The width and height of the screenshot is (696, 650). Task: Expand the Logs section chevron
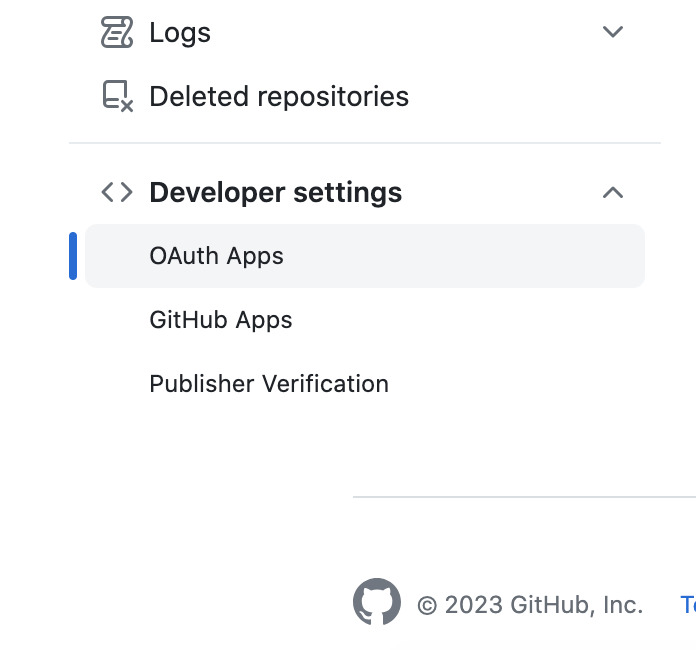tap(613, 32)
